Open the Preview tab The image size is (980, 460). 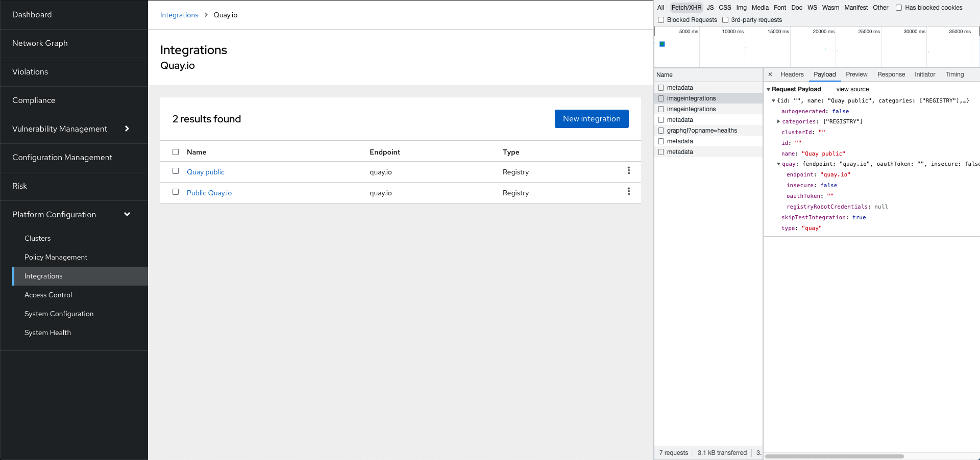pos(856,74)
